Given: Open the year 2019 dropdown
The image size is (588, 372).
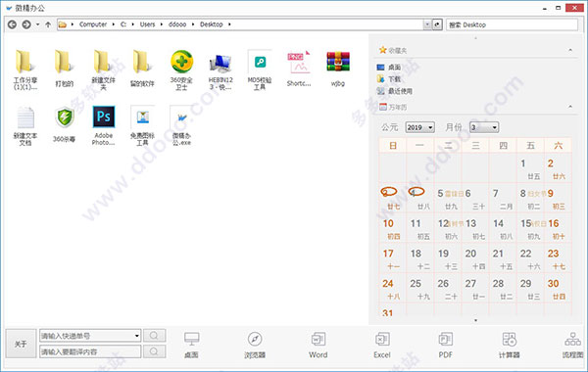Looking at the screenshot, I should tap(419, 127).
